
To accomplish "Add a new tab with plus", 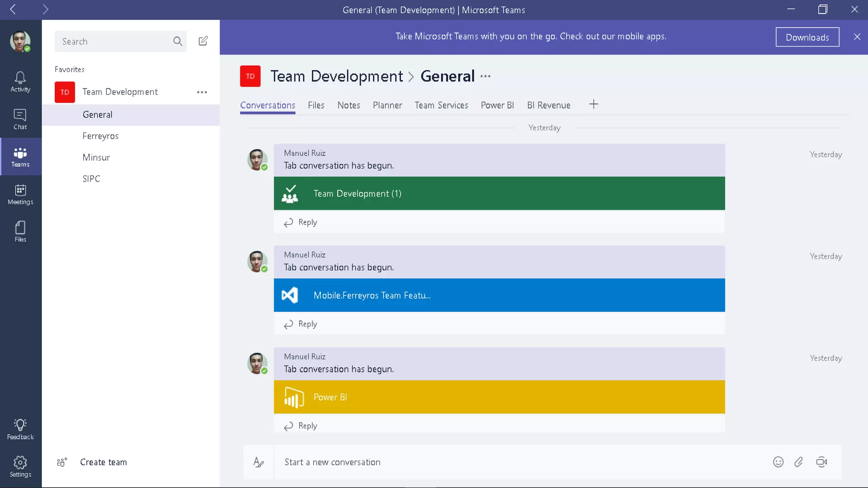I will point(593,104).
